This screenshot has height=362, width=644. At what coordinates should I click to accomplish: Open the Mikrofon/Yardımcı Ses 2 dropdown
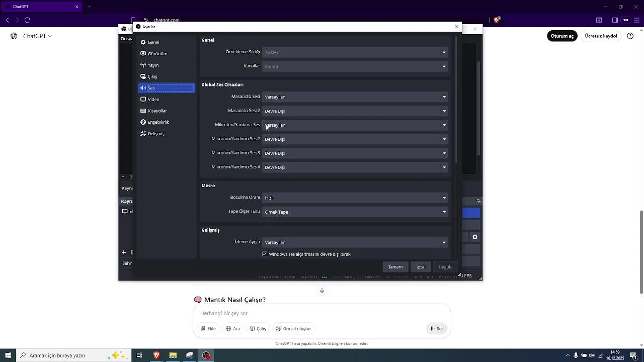click(x=355, y=139)
